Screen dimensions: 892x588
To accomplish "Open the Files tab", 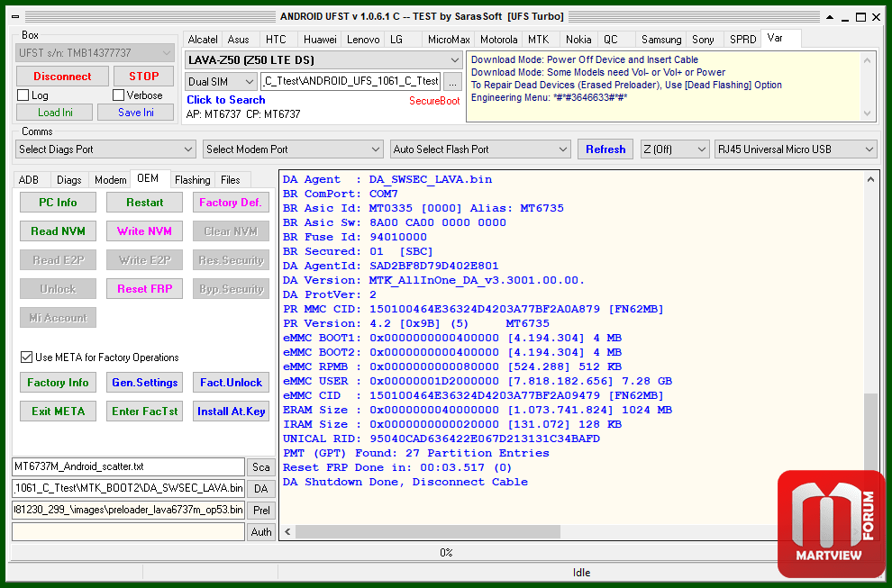I will (231, 180).
